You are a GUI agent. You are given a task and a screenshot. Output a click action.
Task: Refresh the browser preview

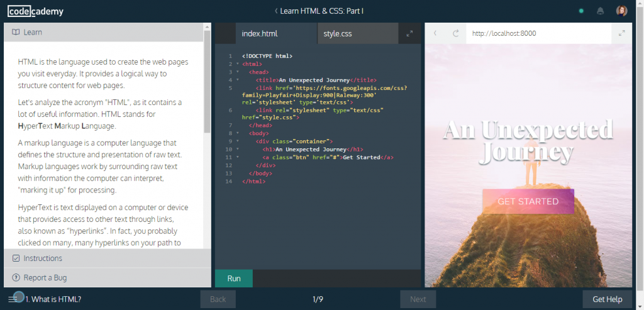pos(455,34)
